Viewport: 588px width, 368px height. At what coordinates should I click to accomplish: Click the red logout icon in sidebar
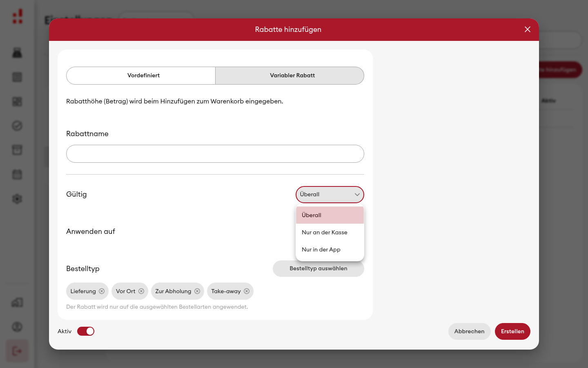pos(17,351)
